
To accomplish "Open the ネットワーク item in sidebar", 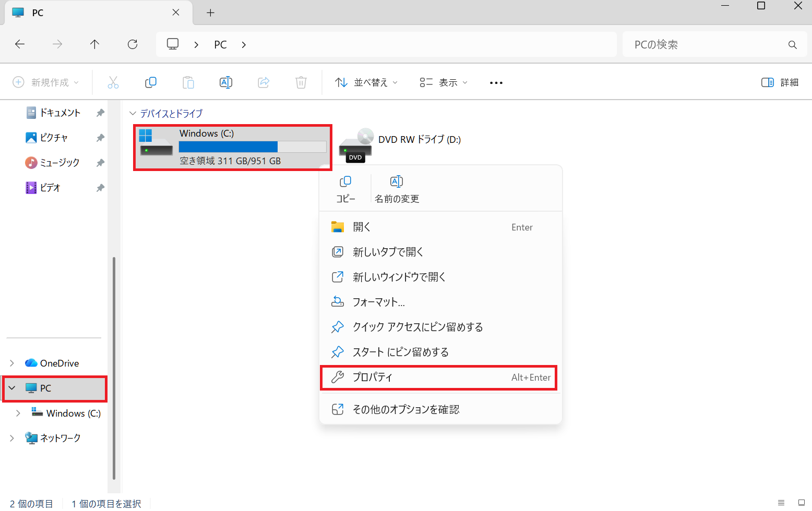I will (60, 438).
